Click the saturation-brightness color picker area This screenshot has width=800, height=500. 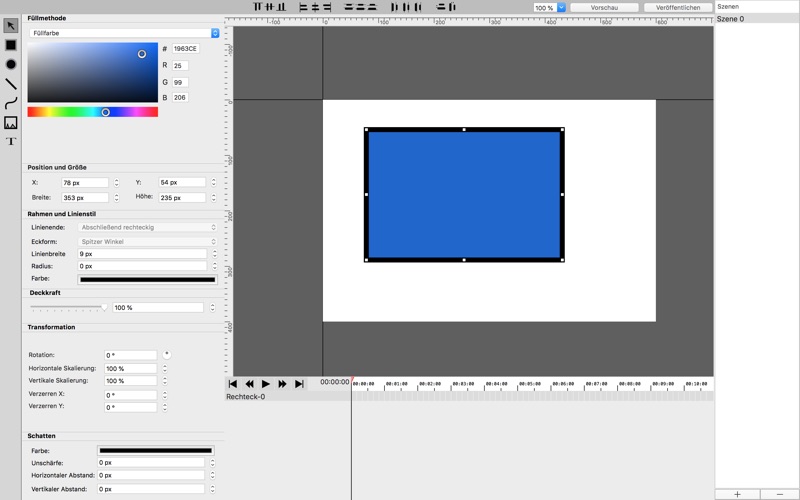click(93, 72)
